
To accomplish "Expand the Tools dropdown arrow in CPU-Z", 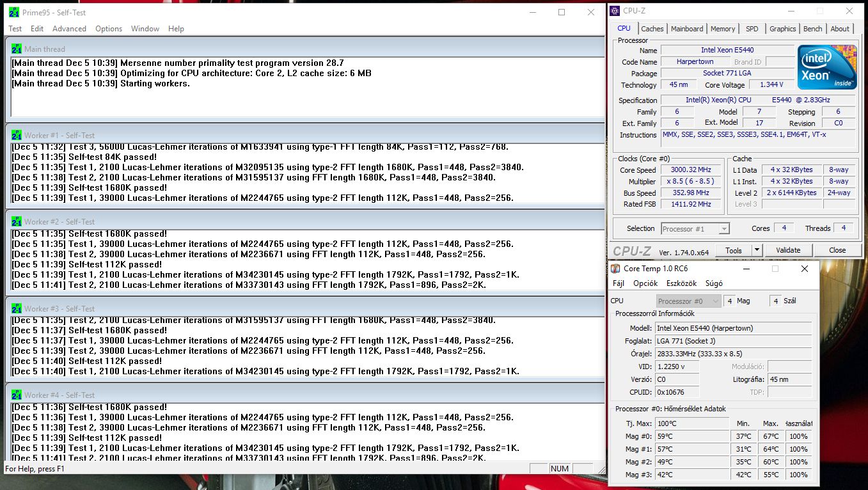I will pyautogui.click(x=757, y=250).
